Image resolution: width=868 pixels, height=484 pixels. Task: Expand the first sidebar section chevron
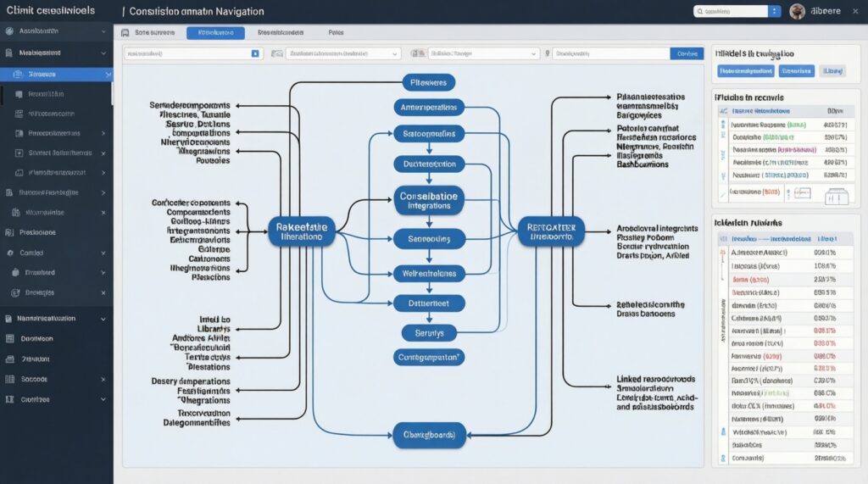point(103,31)
